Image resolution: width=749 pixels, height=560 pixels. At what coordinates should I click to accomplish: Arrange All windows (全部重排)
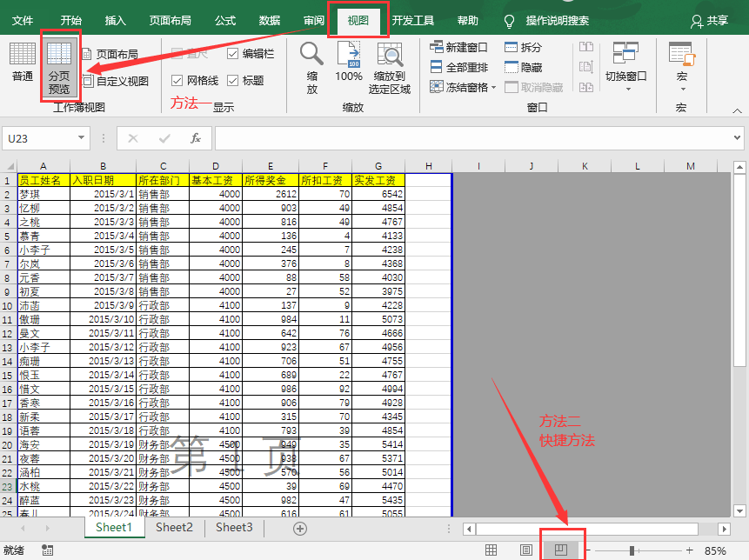[458, 67]
